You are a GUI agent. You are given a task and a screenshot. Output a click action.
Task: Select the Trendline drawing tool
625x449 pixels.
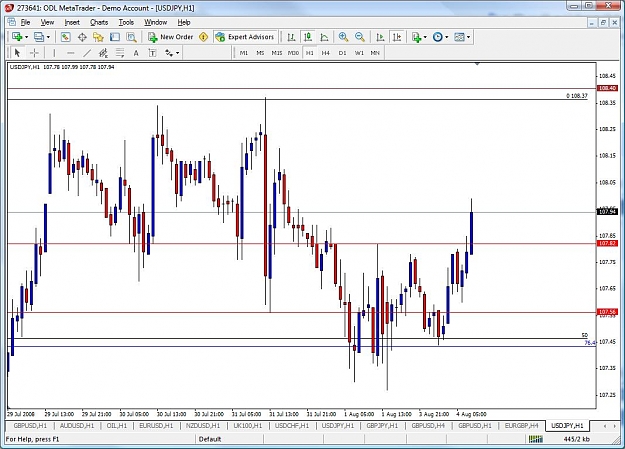[x=87, y=53]
